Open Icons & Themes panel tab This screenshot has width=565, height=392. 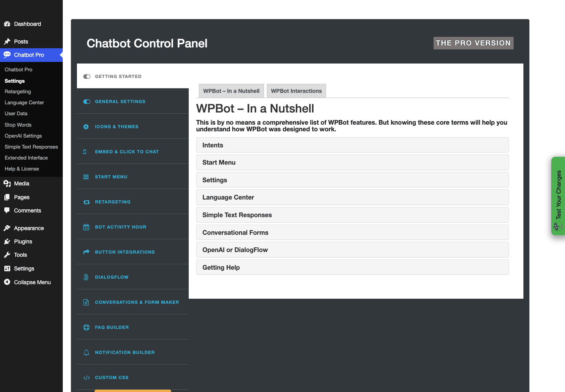click(x=133, y=126)
